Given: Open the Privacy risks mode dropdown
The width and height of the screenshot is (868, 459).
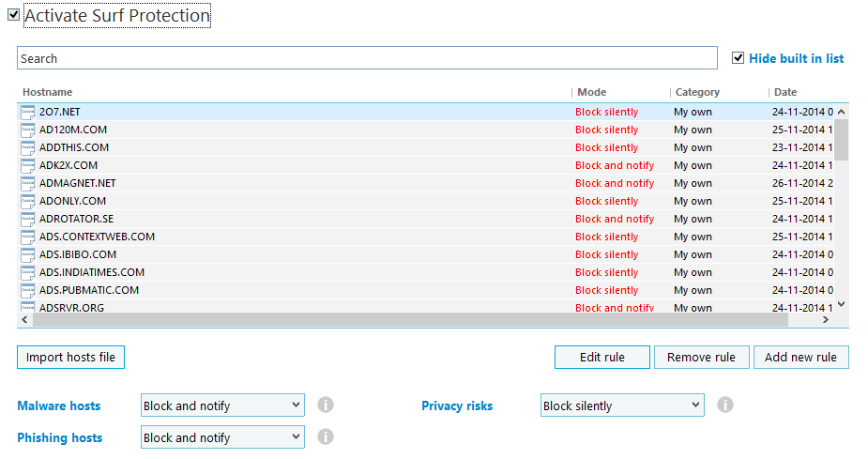Looking at the screenshot, I should 622,405.
